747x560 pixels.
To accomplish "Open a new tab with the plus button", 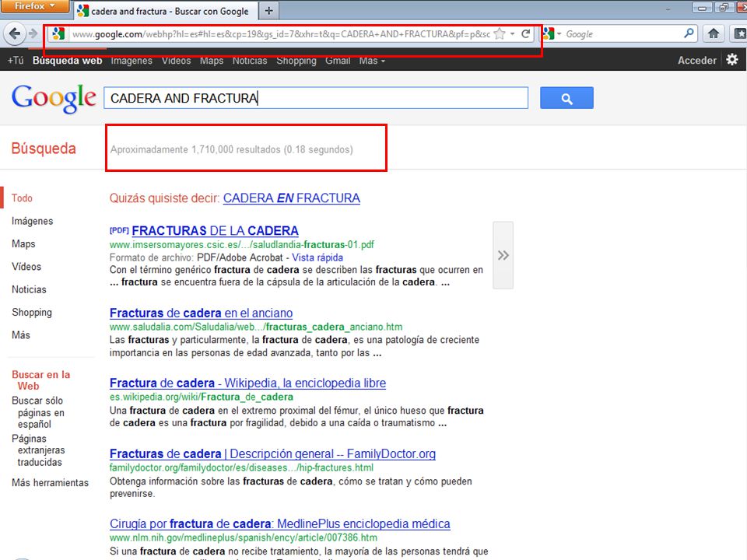I will [268, 10].
